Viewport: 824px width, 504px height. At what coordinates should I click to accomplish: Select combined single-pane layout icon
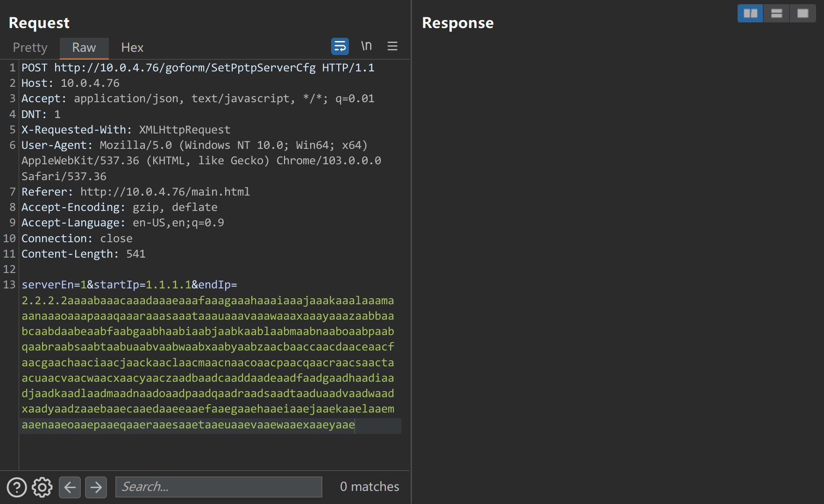[x=803, y=14]
